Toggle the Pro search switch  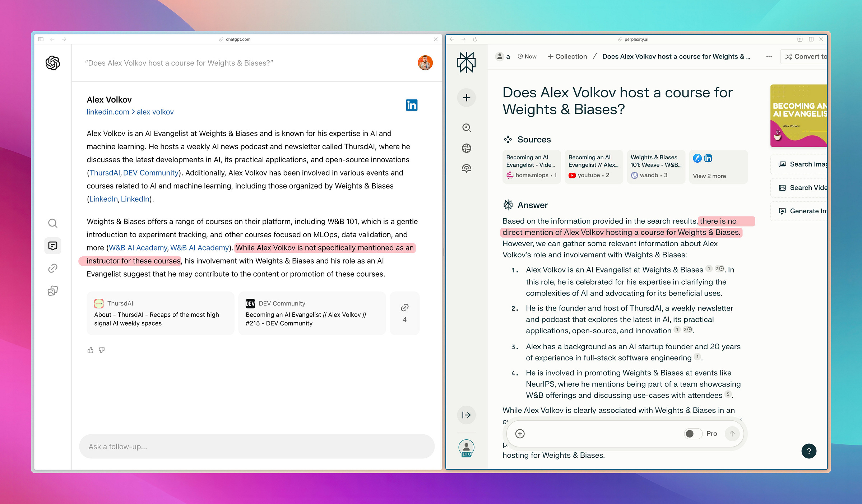click(693, 434)
